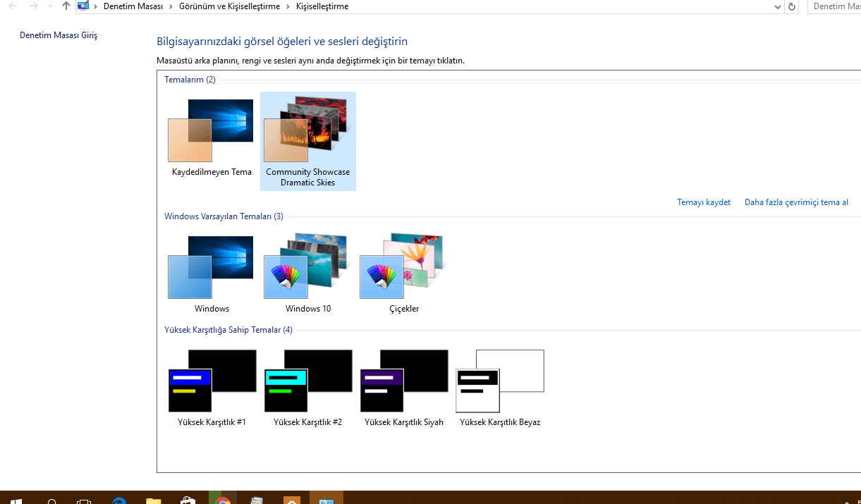Click the forward arrow button
The height and width of the screenshot is (504, 861).
click(x=34, y=6)
